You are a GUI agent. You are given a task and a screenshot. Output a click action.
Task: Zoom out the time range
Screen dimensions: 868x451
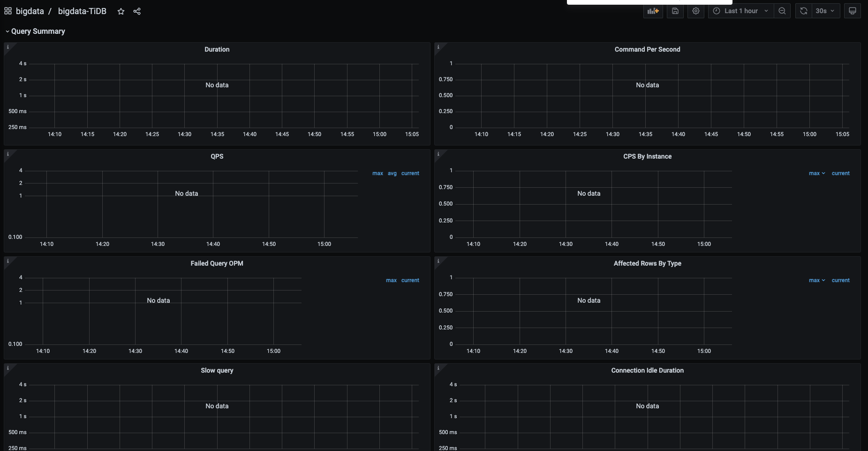[782, 11]
